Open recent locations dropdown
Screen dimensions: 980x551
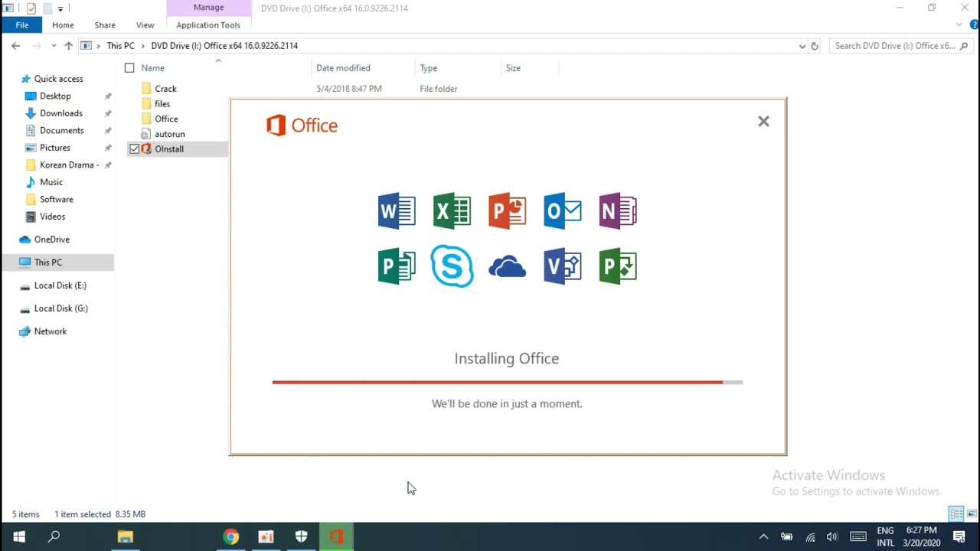pos(54,46)
